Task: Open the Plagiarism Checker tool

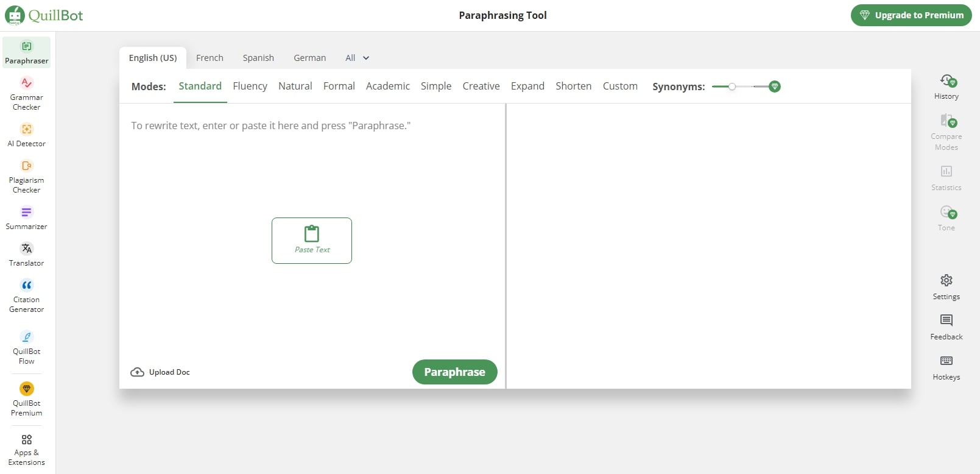Action: (26, 176)
